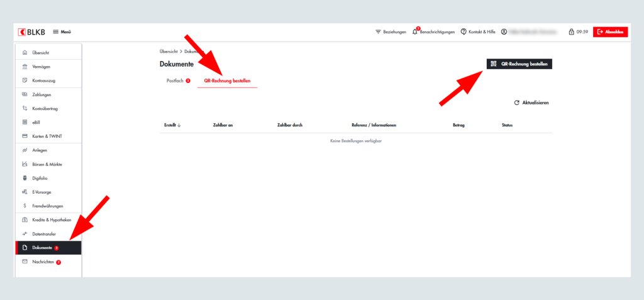Click the black QR-Rechnung bestellen button

(x=519, y=64)
